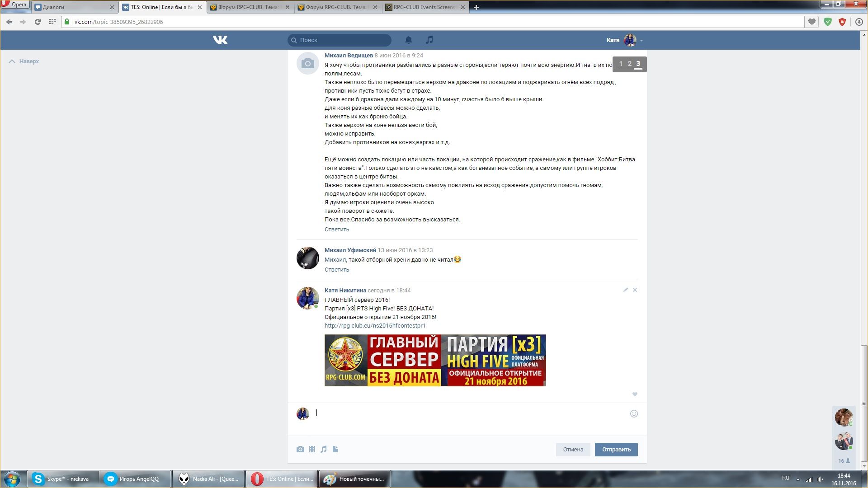
Task: Open the rpg-club.eu contest link
Action: coord(375,326)
